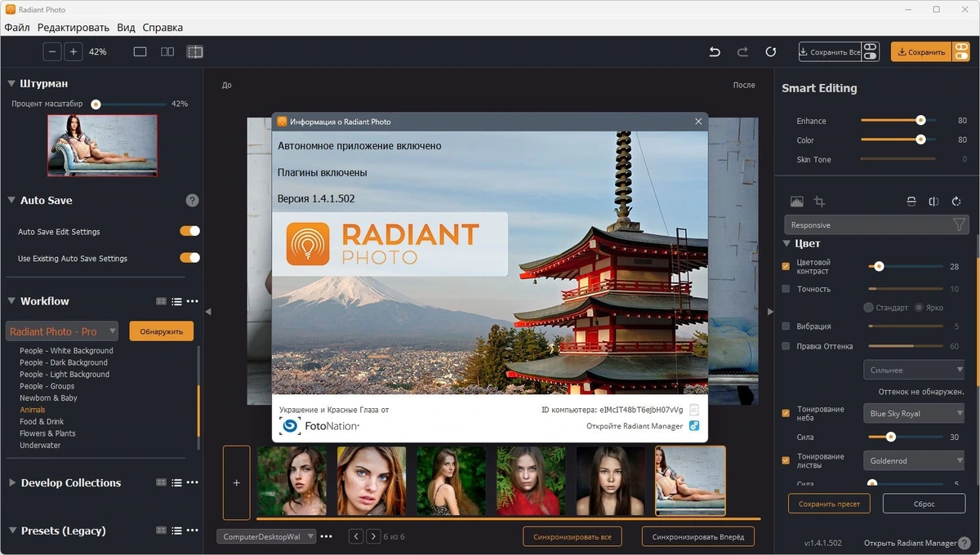Expand the Presets (Legacy) section

[x=11, y=531]
